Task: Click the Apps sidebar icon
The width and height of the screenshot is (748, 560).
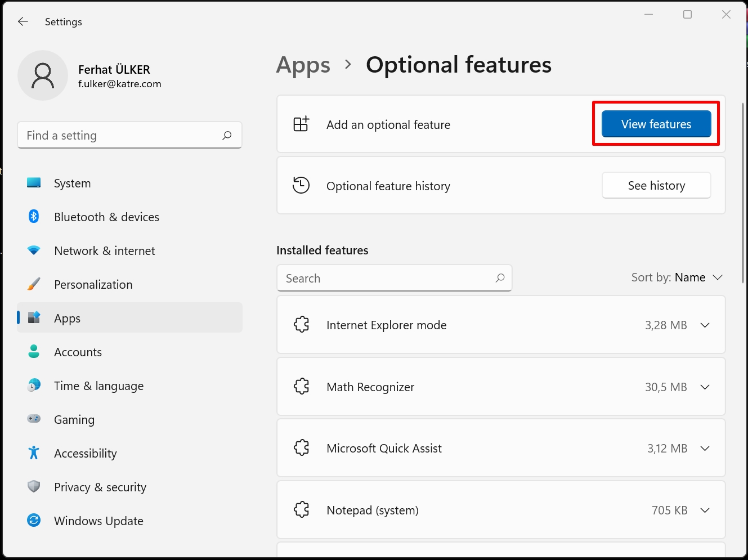Action: coord(34,317)
